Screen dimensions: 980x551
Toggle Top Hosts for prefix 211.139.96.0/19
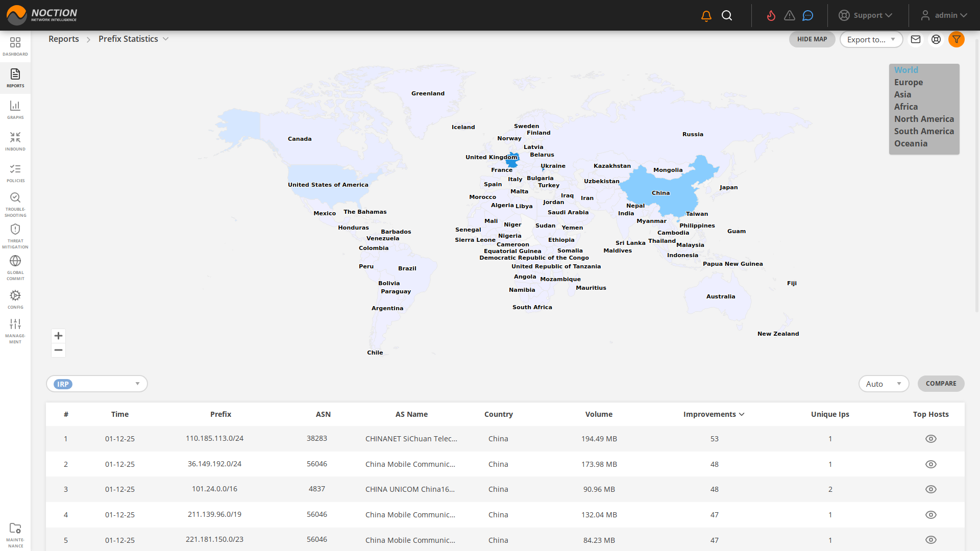pyautogui.click(x=932, y=515)
